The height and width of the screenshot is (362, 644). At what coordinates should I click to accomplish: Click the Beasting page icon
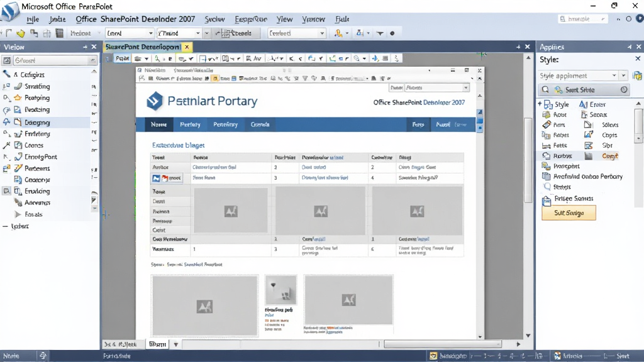18,109
